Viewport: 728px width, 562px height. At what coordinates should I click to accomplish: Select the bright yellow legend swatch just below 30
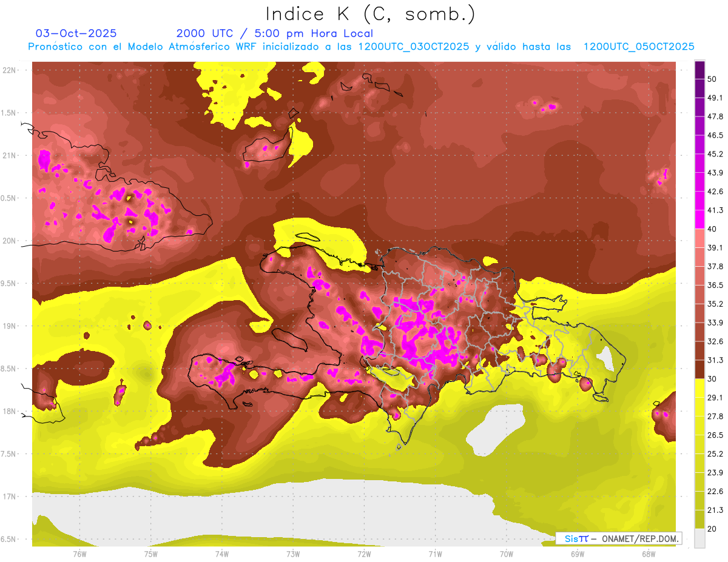[x=699, y=388]
